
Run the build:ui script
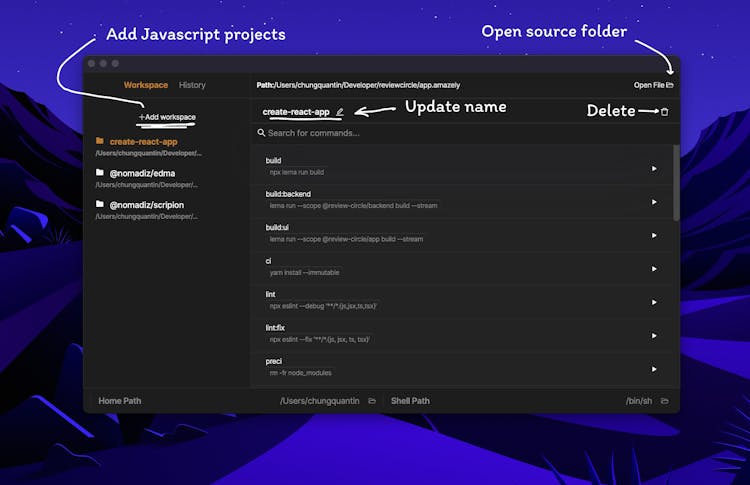coord(654,235)
